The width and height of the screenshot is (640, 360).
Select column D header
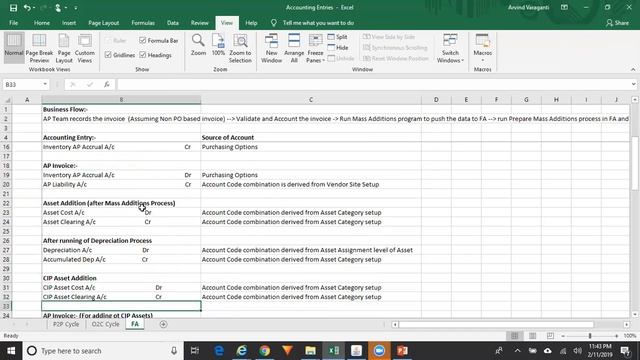click(x=436, y=100)
